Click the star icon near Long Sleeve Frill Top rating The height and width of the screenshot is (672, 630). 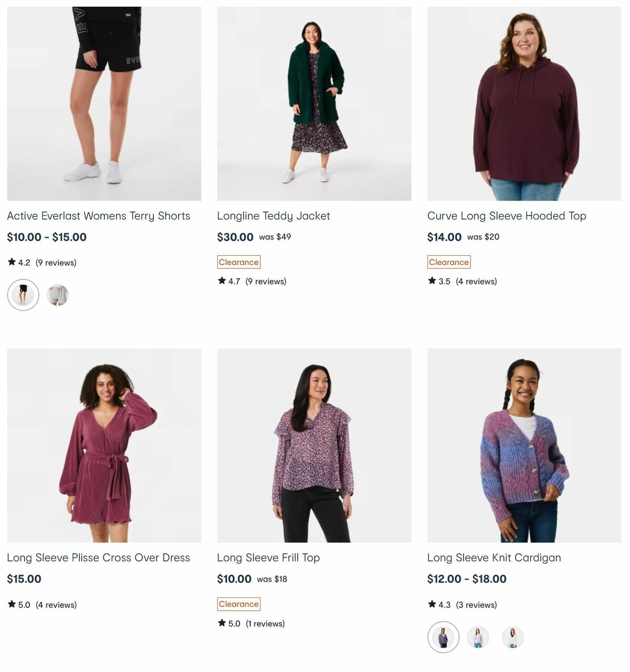coord(223,623)
